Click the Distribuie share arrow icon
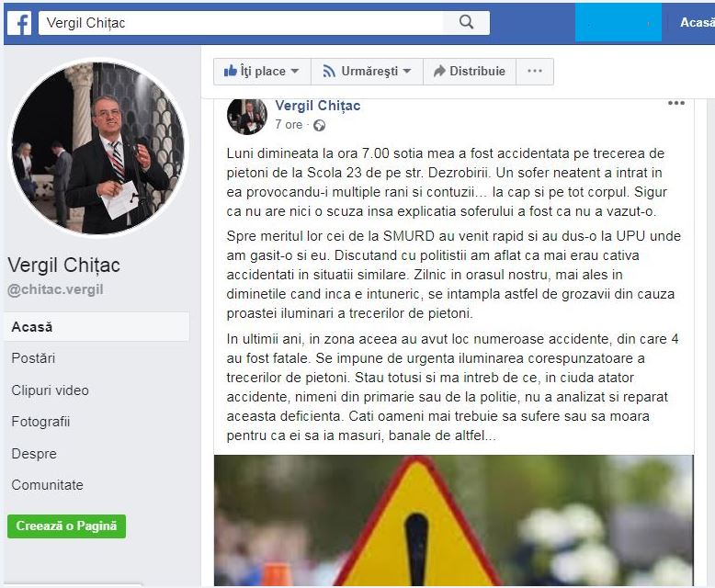715x588 pixels. (439, 71)
